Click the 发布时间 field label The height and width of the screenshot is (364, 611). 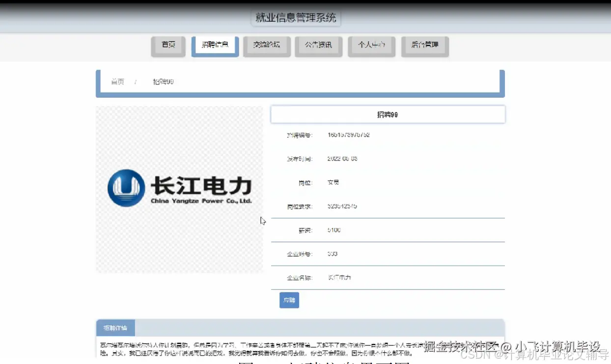point(300,159)
